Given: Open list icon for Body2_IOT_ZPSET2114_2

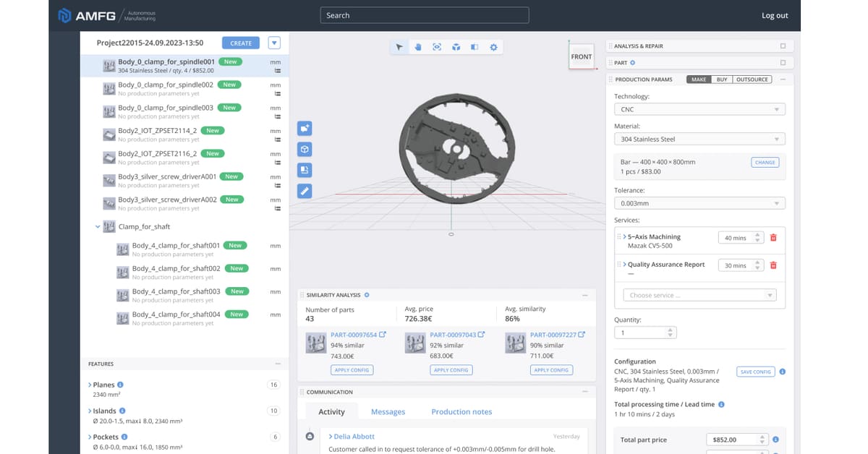Looking at the screenshot, I should coord(278,140).
